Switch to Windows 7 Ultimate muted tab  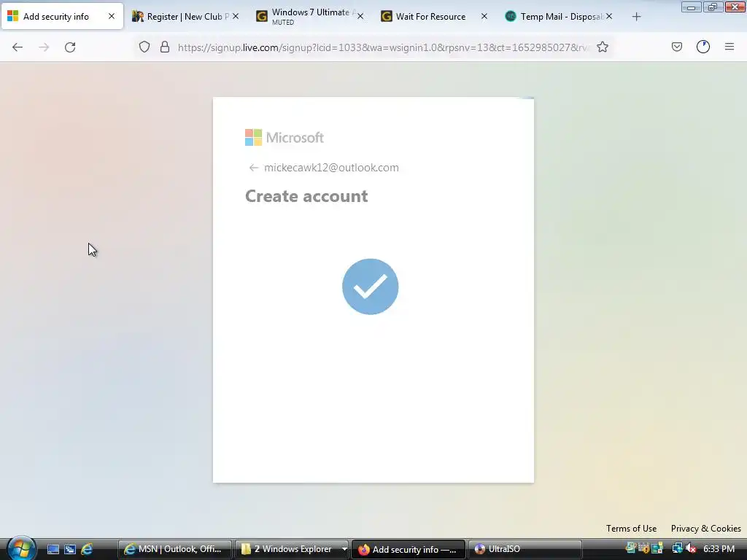[x=310, y=17]
